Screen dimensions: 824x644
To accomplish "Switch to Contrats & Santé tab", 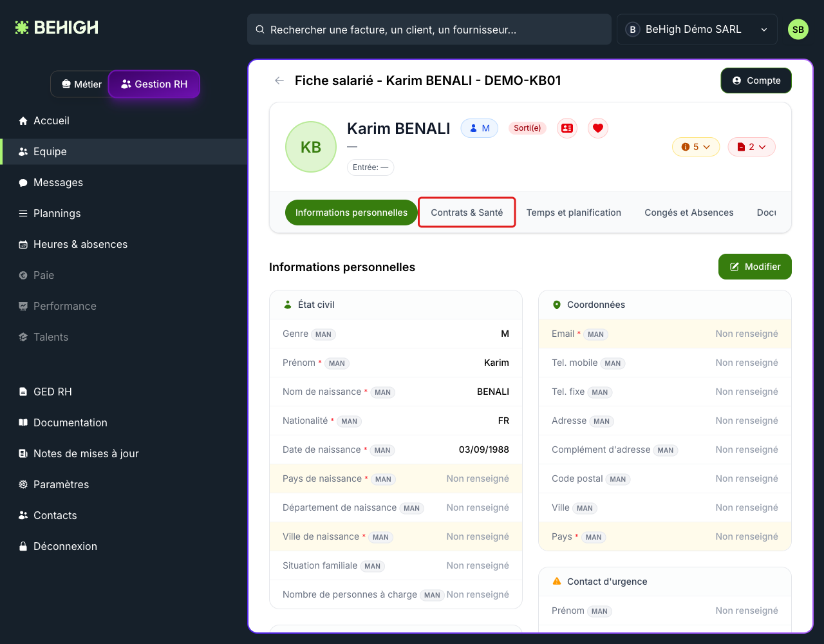I will pos(467,213).
